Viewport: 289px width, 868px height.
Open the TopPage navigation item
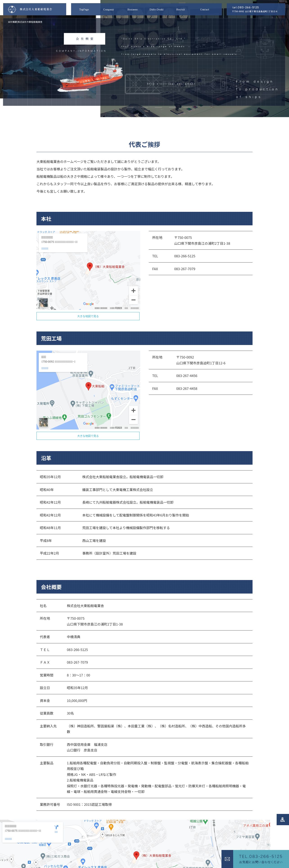[x=84, y=9]
